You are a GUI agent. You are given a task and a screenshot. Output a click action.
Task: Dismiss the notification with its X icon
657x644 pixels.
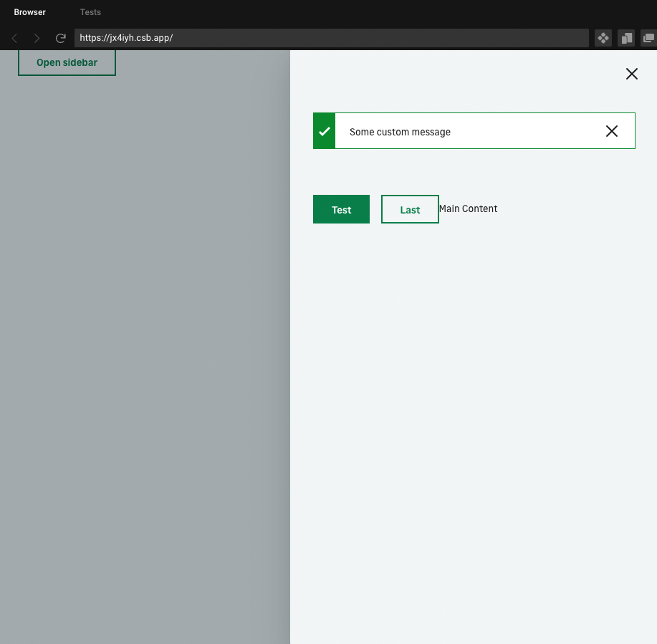click(612, 130)
